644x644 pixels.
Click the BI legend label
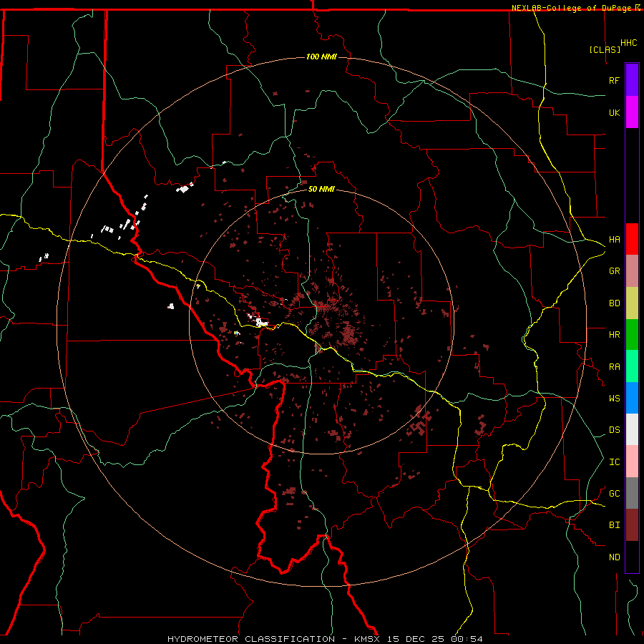pos(614,525)
